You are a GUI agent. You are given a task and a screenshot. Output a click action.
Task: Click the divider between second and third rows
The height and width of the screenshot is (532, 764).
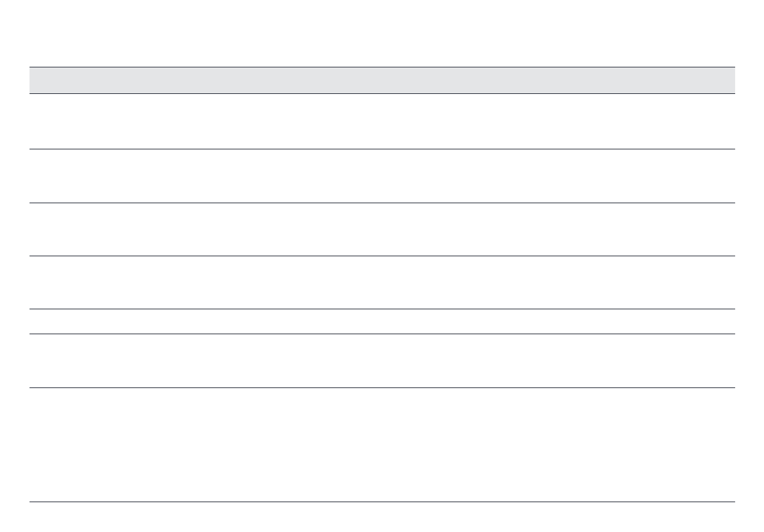(x=382, y=203)
